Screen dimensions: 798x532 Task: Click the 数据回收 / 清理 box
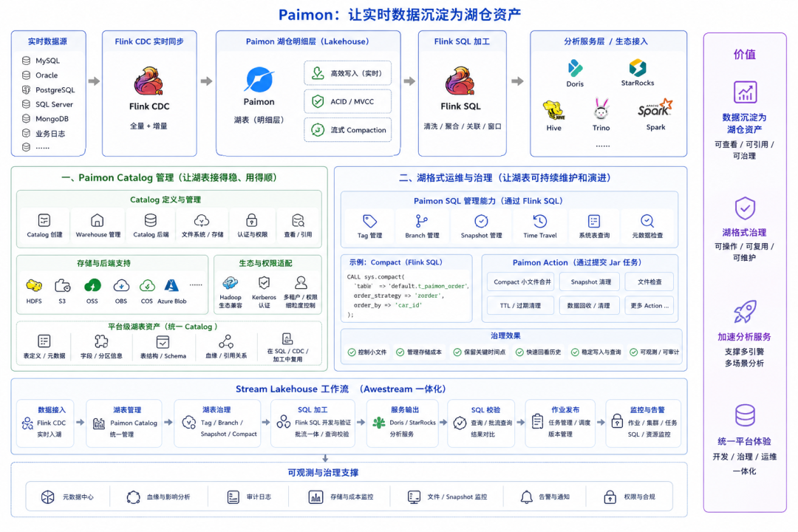[x=590, y=305]
